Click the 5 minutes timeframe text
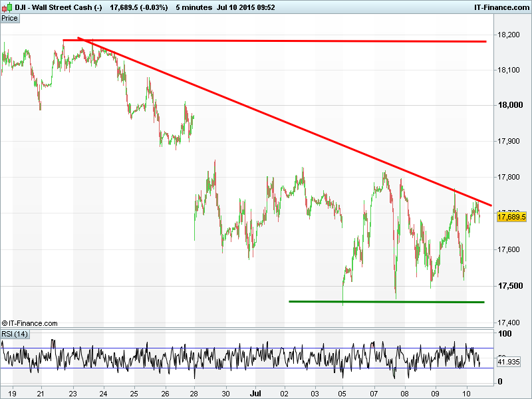 [x=194, y=7]
